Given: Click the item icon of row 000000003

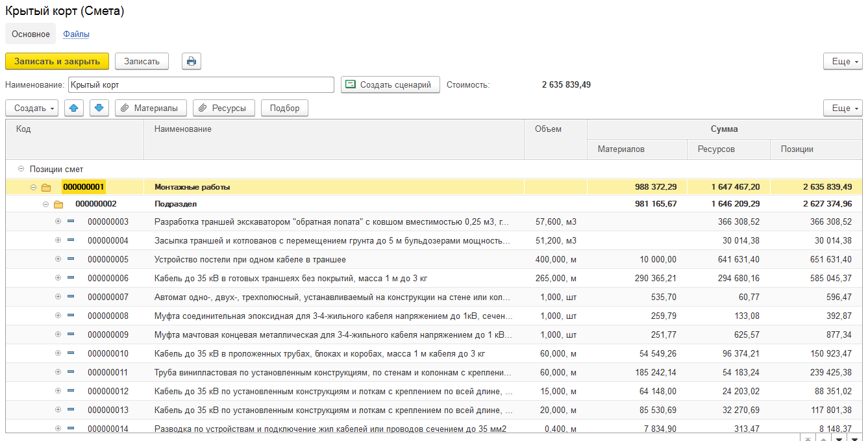Looking at the screenshot, I should [x=71, y=221].
